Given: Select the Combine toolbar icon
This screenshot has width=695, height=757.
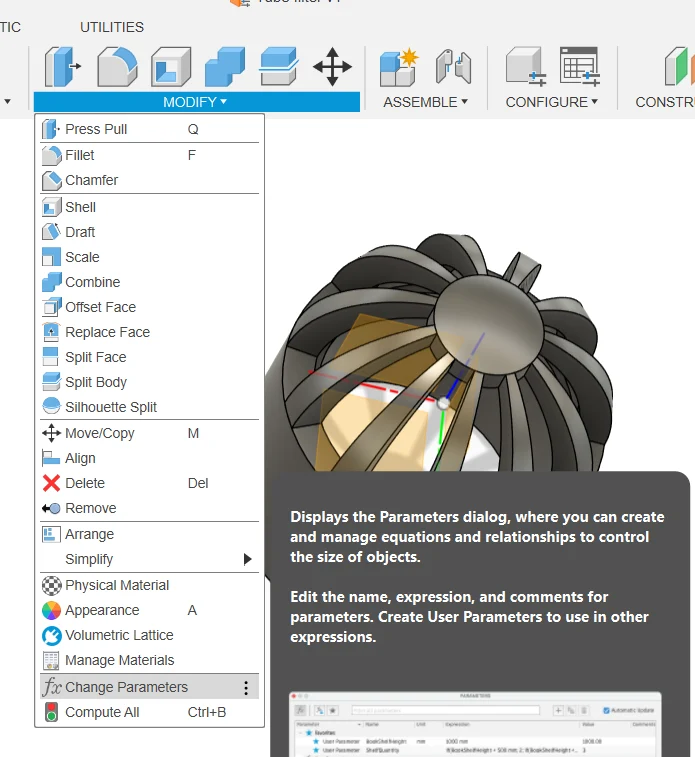Looking at the screenshot, I should pos(225,67).
